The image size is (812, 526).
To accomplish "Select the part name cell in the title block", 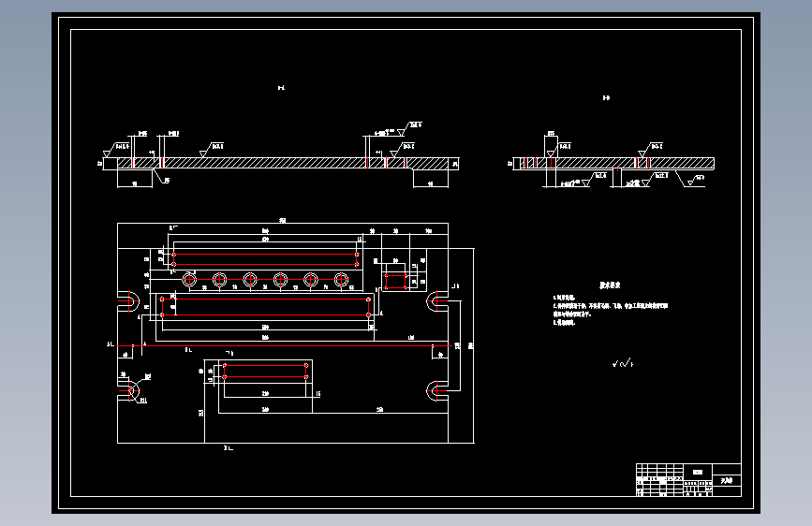I will (x=727, y=481).
